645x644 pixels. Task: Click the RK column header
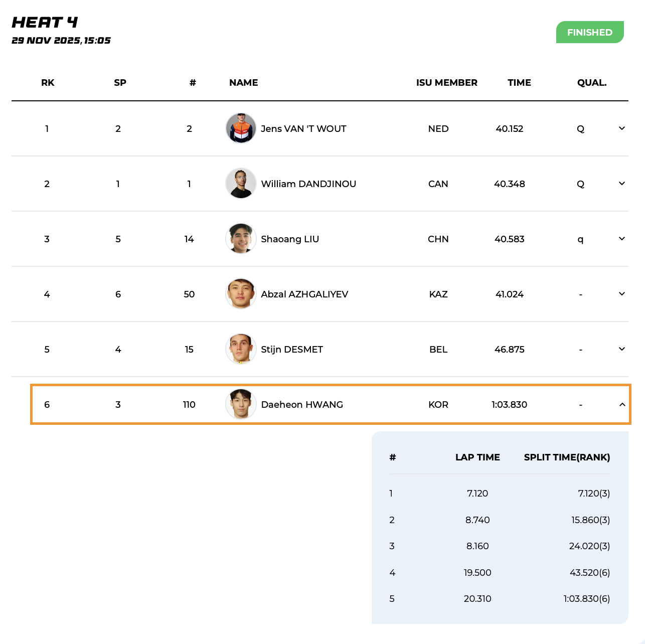click(x=48, y=83)
